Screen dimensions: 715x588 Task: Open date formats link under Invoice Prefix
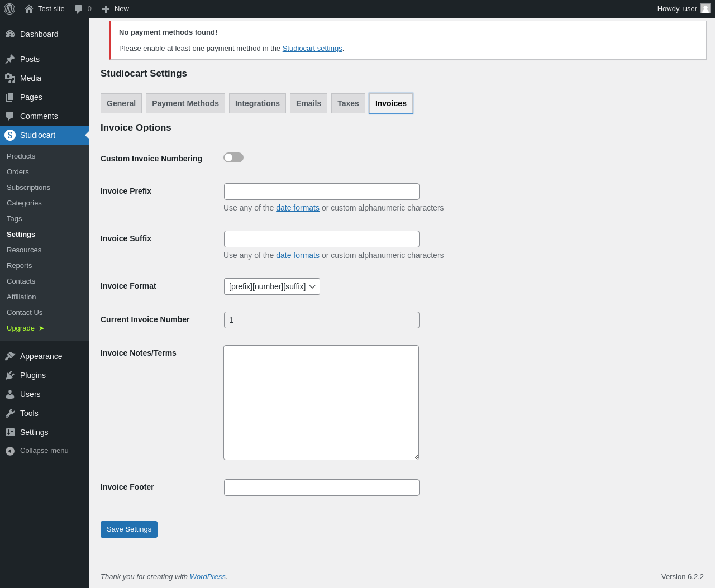coord(298,208)
